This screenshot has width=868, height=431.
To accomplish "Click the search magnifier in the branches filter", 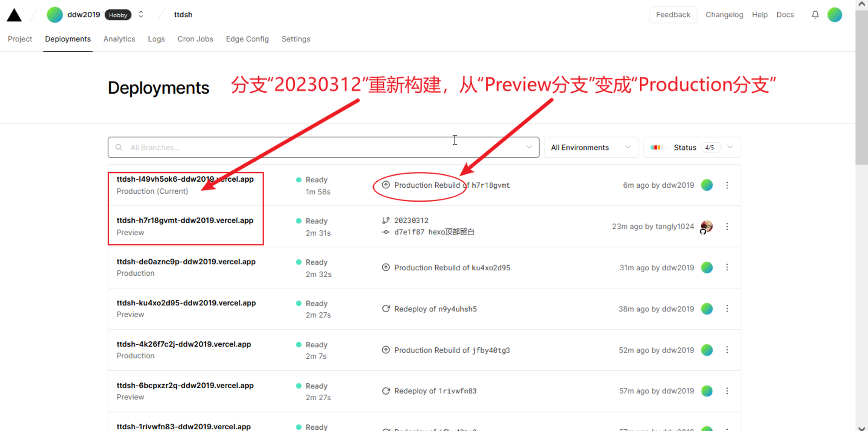I will point(119,147).
